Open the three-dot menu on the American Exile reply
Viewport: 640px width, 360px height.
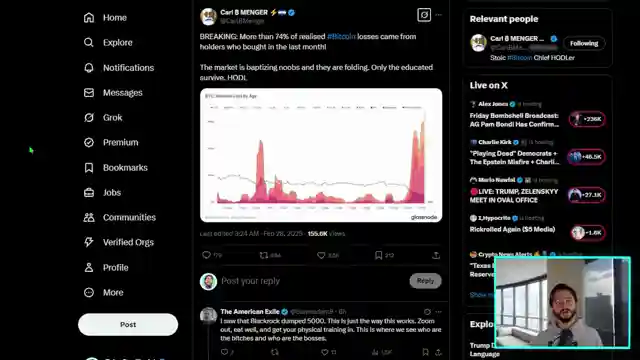pyautogui.click(x=439, y=312)
